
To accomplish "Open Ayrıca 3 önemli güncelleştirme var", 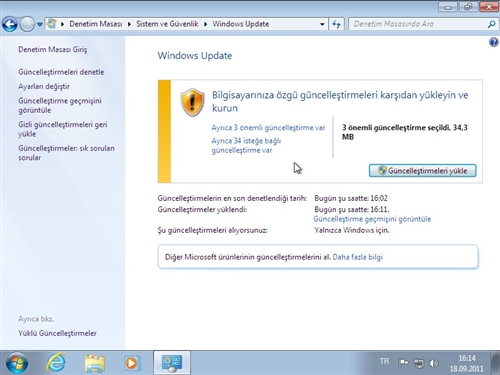I will [268, 128].
